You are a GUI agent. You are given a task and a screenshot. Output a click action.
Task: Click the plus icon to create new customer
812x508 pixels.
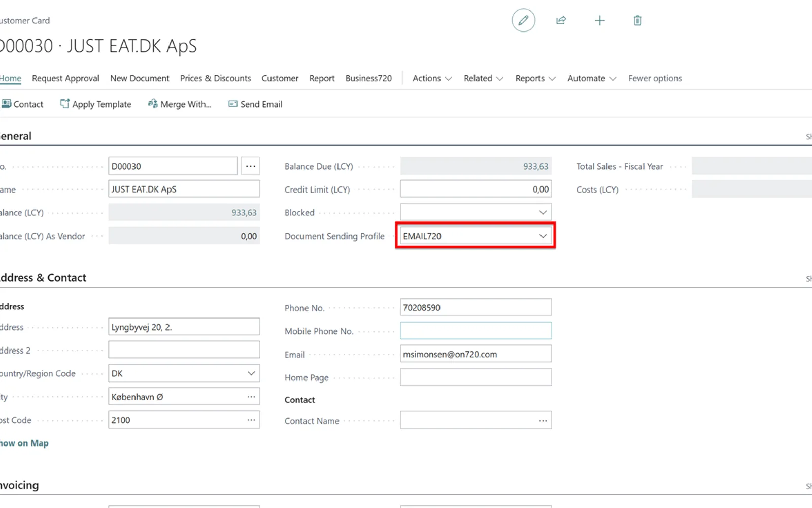click(599, 20)
